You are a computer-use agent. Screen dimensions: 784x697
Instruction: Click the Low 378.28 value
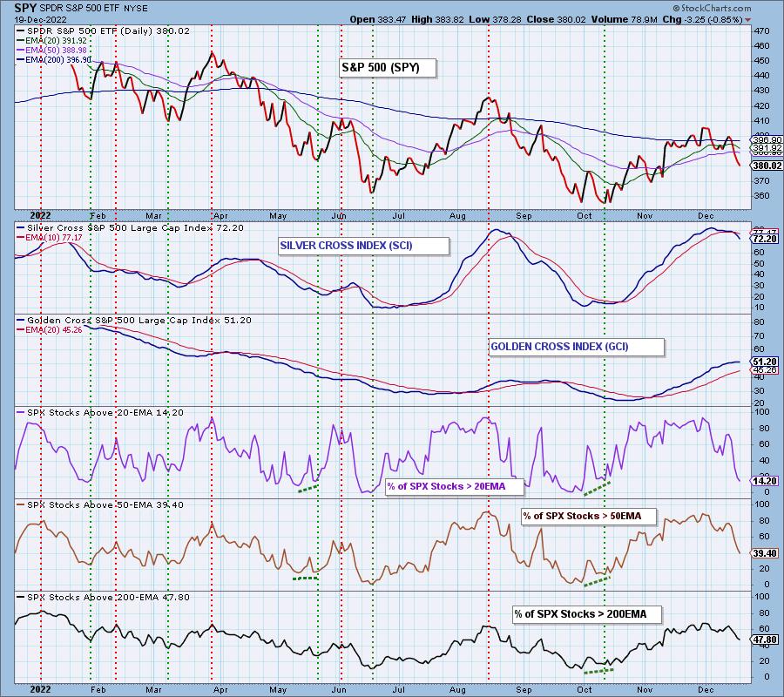tap(495, 19)
